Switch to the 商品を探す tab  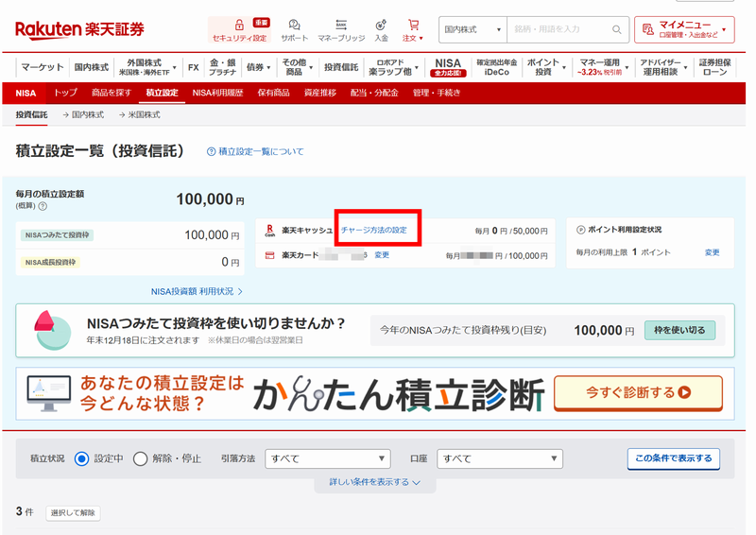tap(112, 93)
